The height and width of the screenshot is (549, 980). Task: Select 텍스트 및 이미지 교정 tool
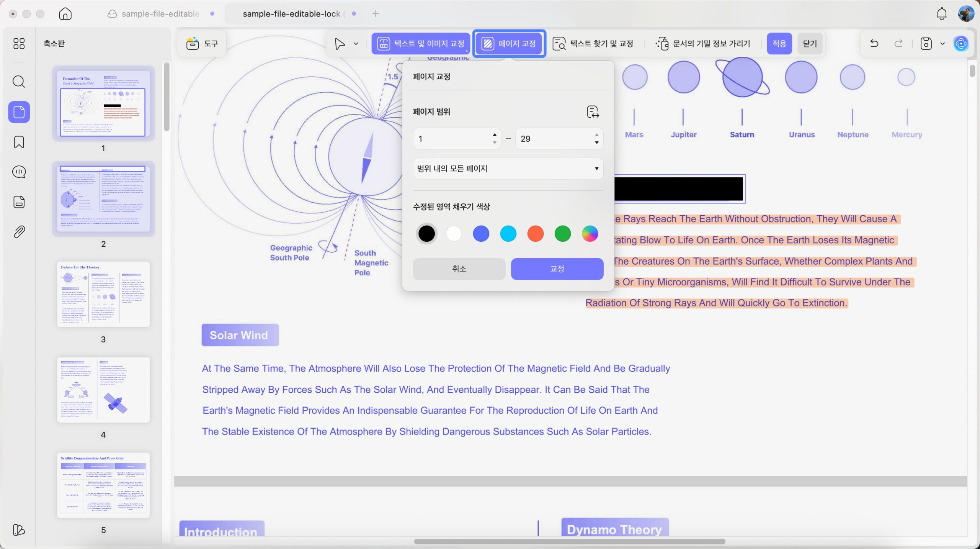420,43
